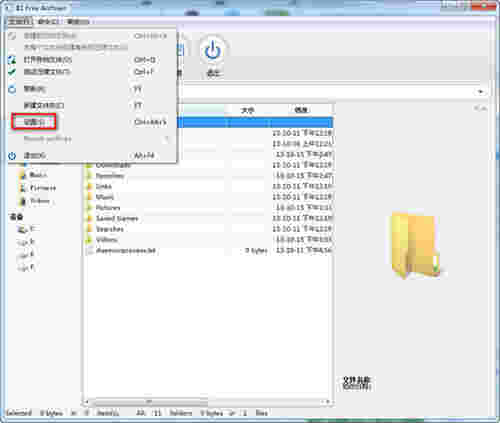This screenshot has height=423, width=500.
Task: Select the Videos row in the file list
Action: point(208,240)
